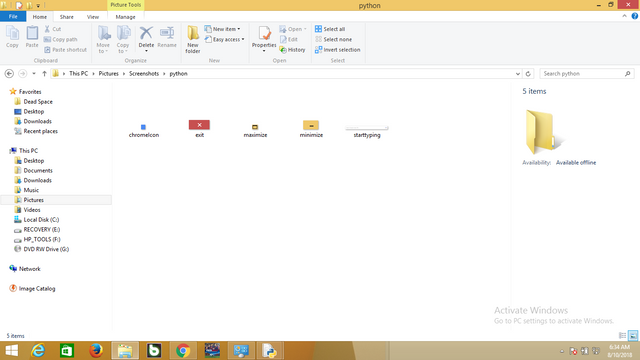
Task: Open Google Chrome from the taskbar
Action: coord(183,351)
